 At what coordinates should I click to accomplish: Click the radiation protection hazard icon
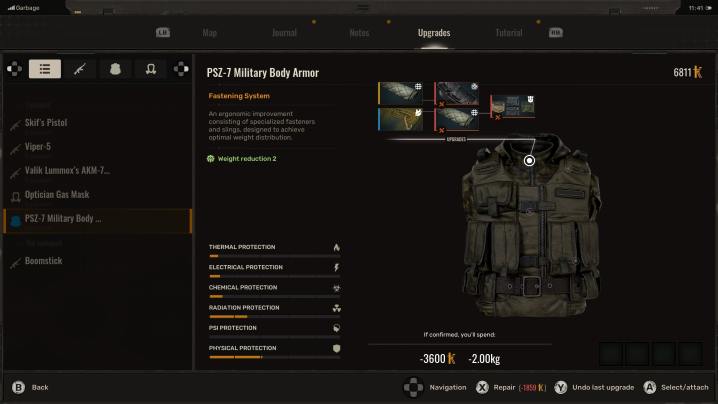coord(336,308)
